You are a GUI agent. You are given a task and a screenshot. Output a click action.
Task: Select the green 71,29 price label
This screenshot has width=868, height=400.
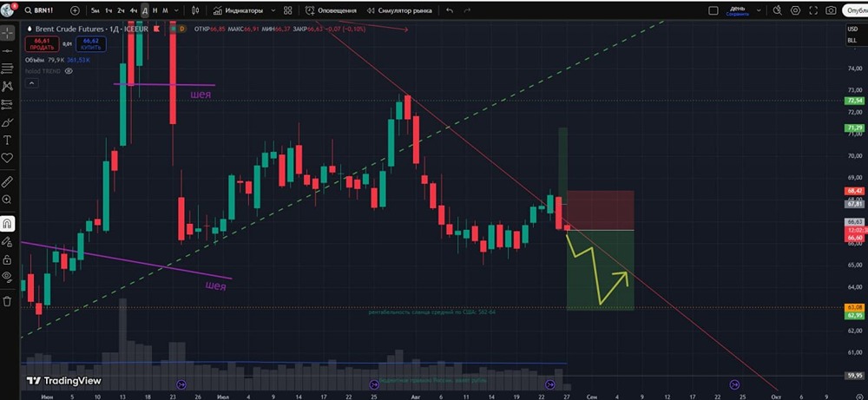pos(855,128)
